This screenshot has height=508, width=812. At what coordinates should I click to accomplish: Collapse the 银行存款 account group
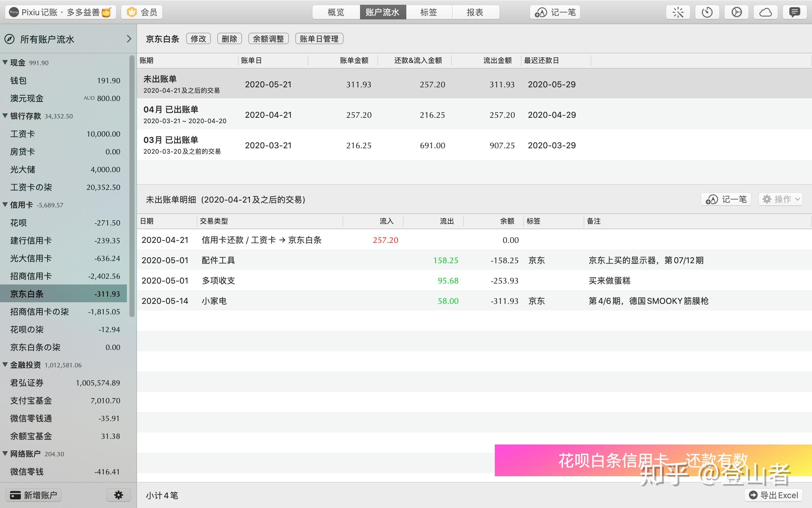[x=5, y=116]
